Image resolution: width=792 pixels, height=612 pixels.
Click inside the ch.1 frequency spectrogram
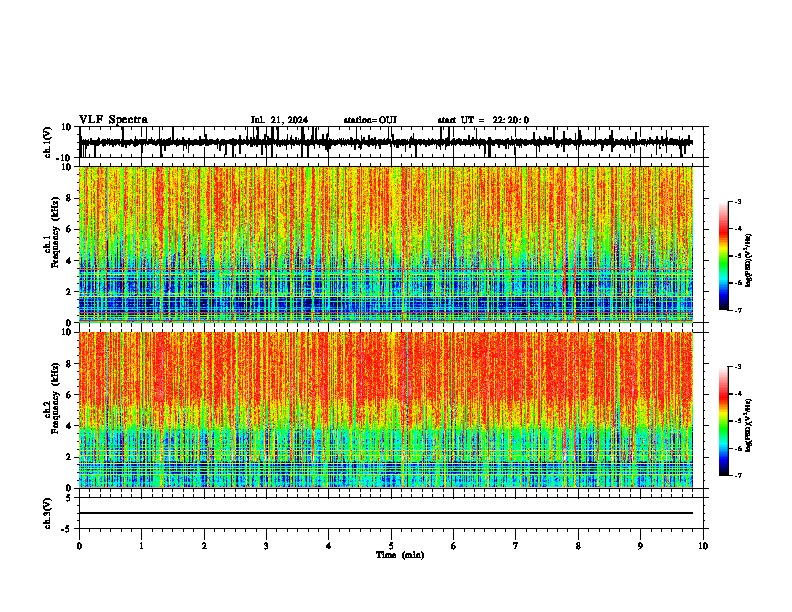tap(386, 244)
